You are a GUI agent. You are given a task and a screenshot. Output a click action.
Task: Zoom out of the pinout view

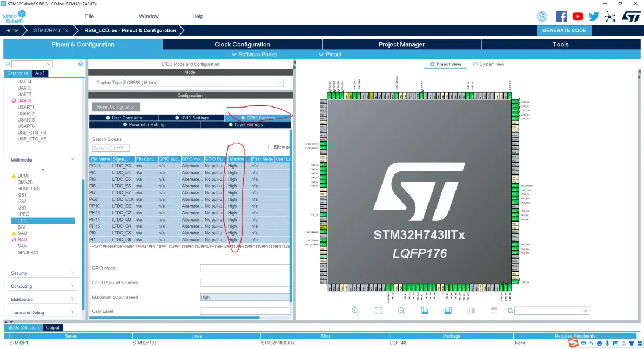(401, 311)
